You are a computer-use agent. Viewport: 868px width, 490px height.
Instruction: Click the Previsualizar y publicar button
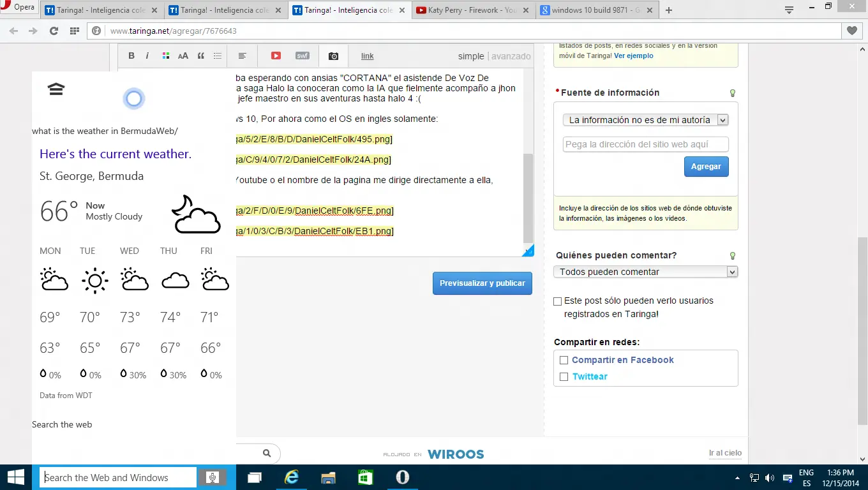(482, 283)
